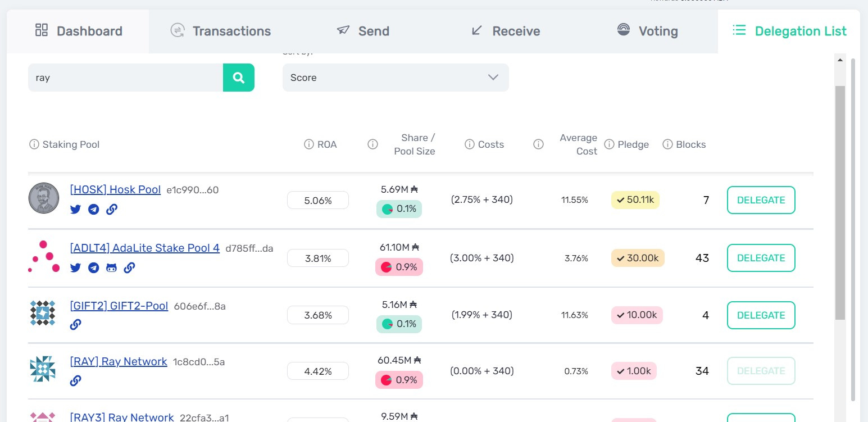Click the 1.00k pledge badge

pos(634,371)
